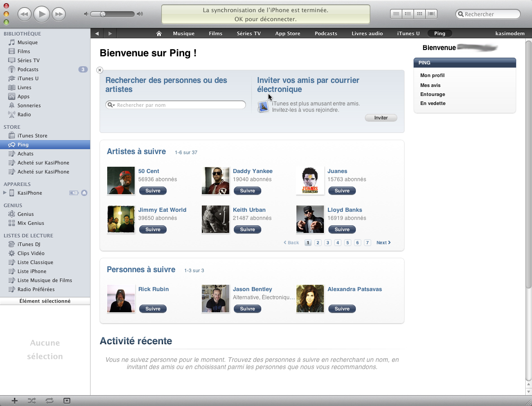The width and height of the screenshot is (532, 406).
Task: Open the Musique store tab
Action: click(x=183, y=33)
